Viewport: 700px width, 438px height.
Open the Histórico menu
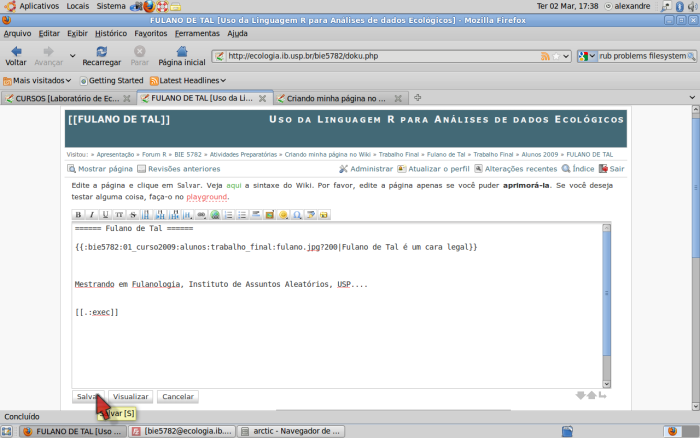click(111, 33)
